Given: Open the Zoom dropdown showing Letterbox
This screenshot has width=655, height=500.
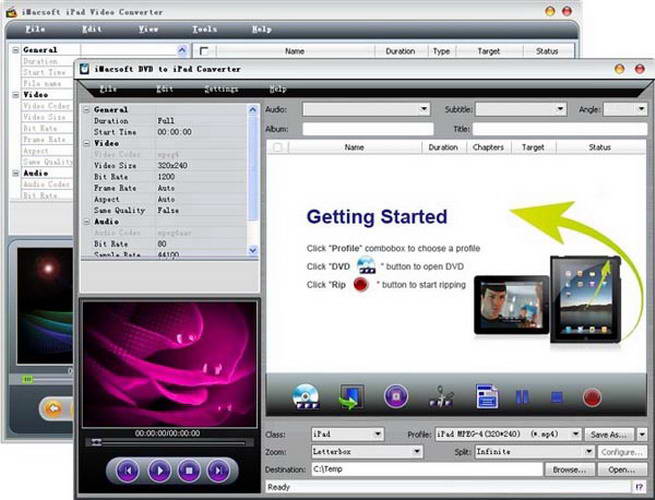Looking at the screenshot, I should (x=367, y=452).
